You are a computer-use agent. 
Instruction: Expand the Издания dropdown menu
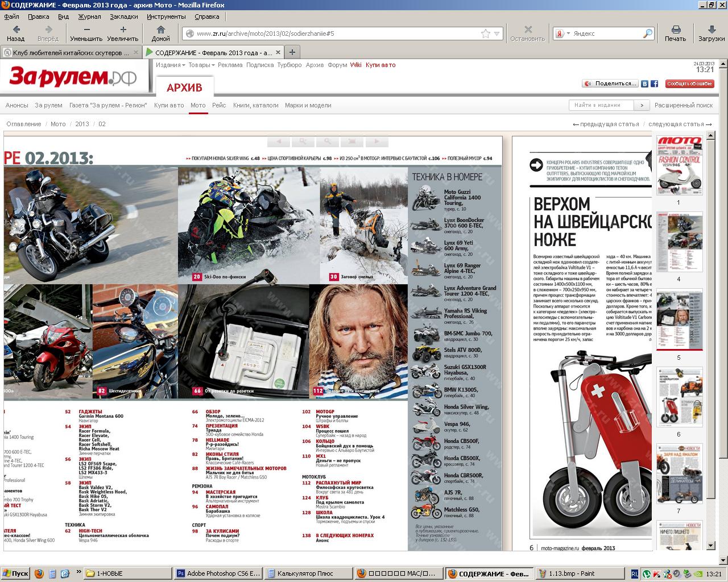pyautogui.click(x=171, y=65)
